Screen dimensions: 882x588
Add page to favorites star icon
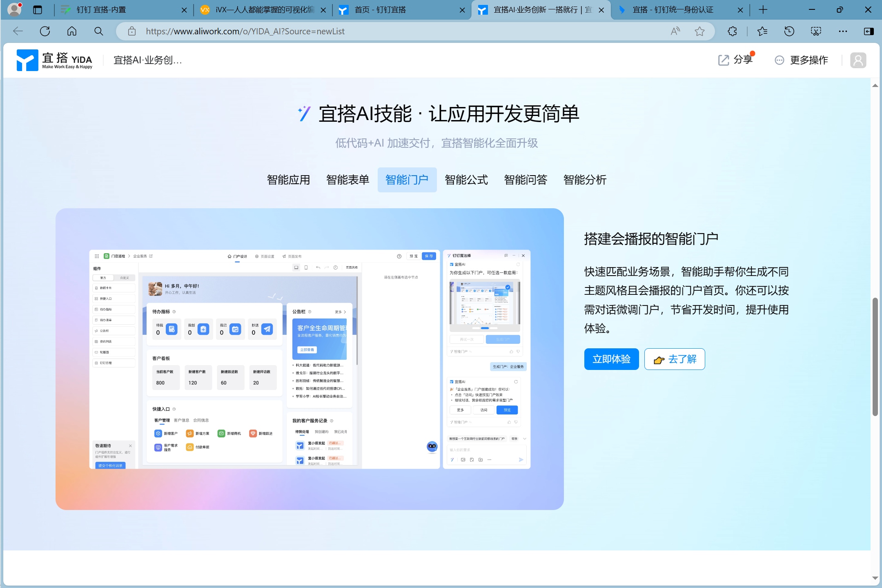tap(699, 31)
